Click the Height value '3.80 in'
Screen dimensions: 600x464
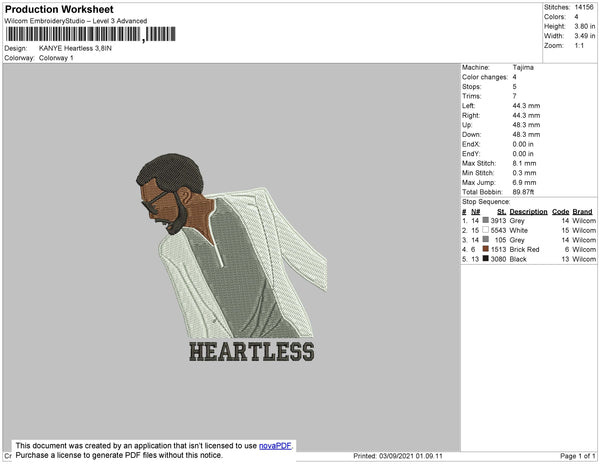pyautogui.click(x=585, y=26)
